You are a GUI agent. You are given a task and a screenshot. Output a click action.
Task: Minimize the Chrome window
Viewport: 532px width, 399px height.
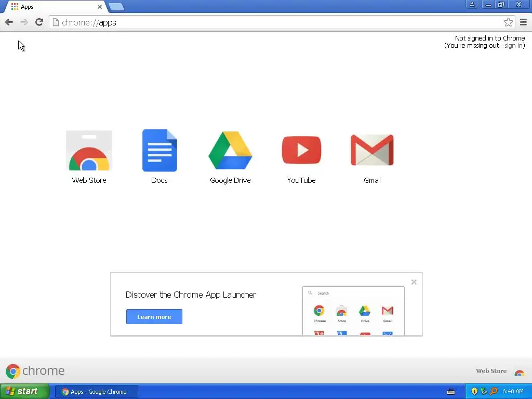pyautogui.click(x=488, y=4)
